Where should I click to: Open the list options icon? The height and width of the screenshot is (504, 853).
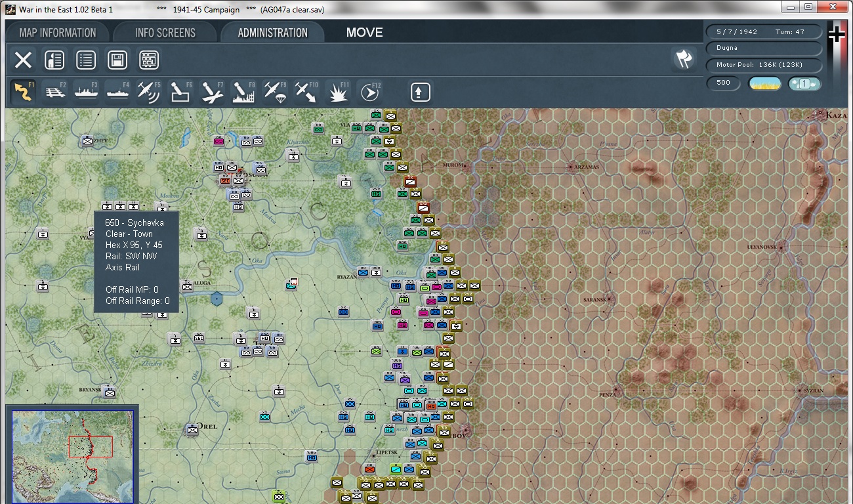[x=85, y=60]
